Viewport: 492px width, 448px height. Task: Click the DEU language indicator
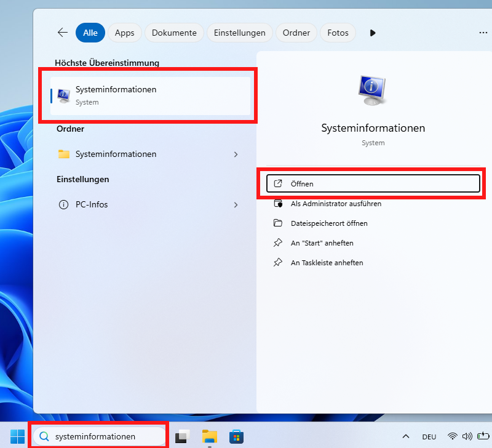429,437
